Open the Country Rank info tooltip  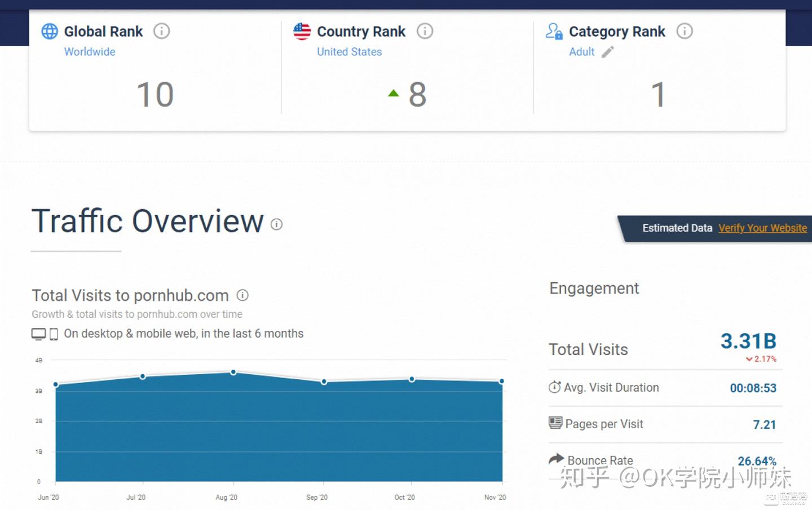point(425,31)
